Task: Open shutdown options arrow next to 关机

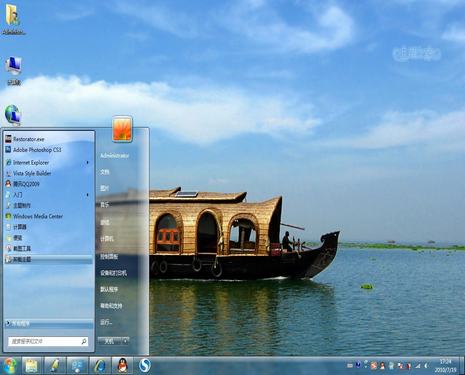Action: [x=125, y=341]
